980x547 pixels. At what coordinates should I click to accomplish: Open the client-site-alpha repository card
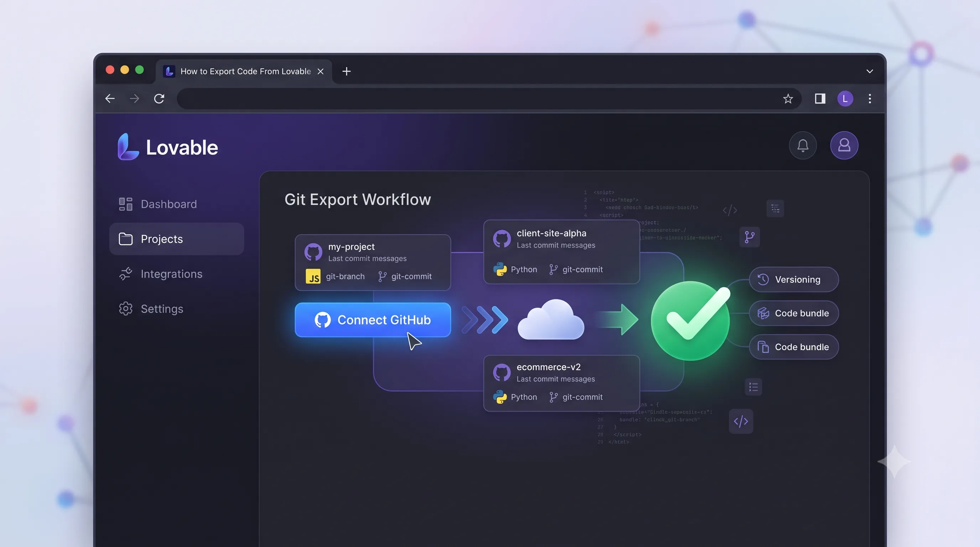[x=562, y=252]
